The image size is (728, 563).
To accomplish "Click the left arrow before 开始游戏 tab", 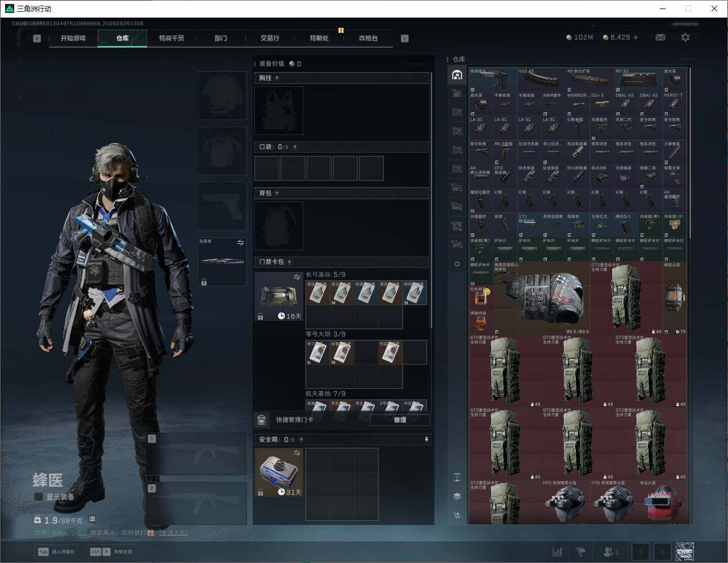I will [37, 39].
